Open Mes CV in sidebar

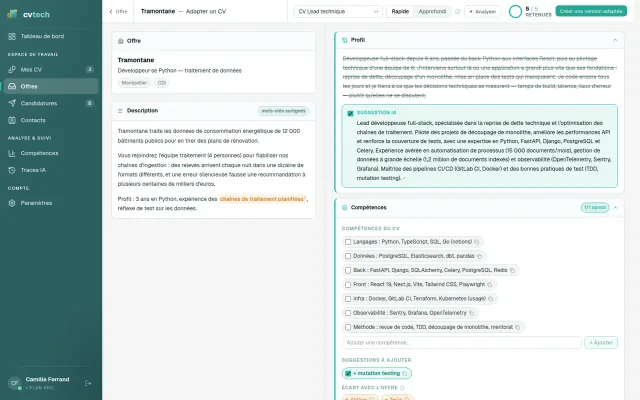[51, 69]
